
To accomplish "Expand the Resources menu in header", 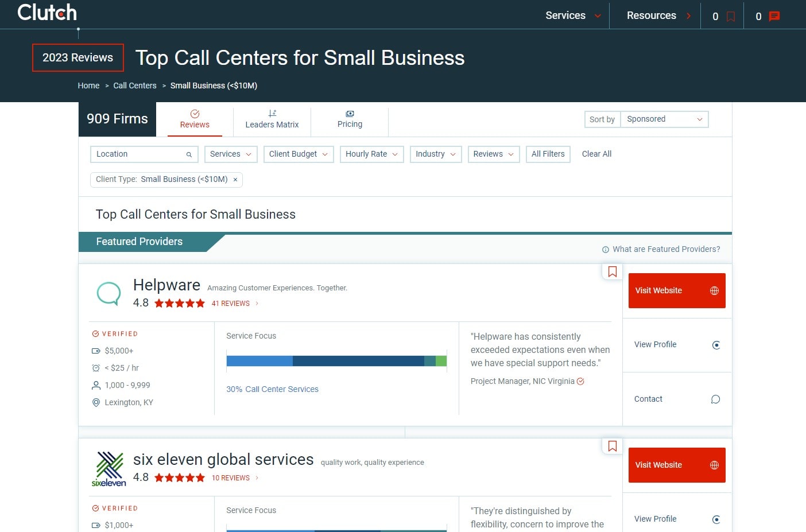I will (659, 15).
